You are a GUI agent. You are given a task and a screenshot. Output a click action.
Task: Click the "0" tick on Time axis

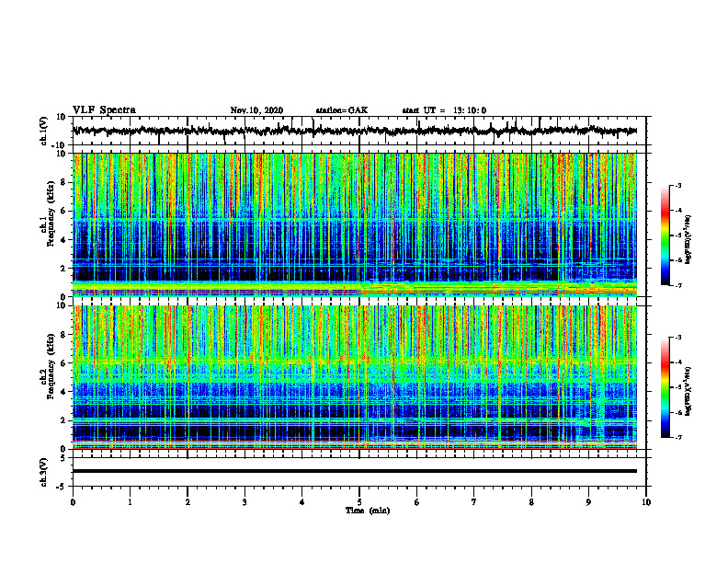tap(73, 502)
